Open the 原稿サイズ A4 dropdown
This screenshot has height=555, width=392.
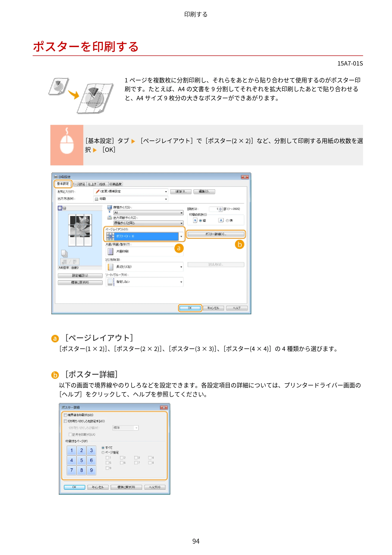(x=149, y=213)
